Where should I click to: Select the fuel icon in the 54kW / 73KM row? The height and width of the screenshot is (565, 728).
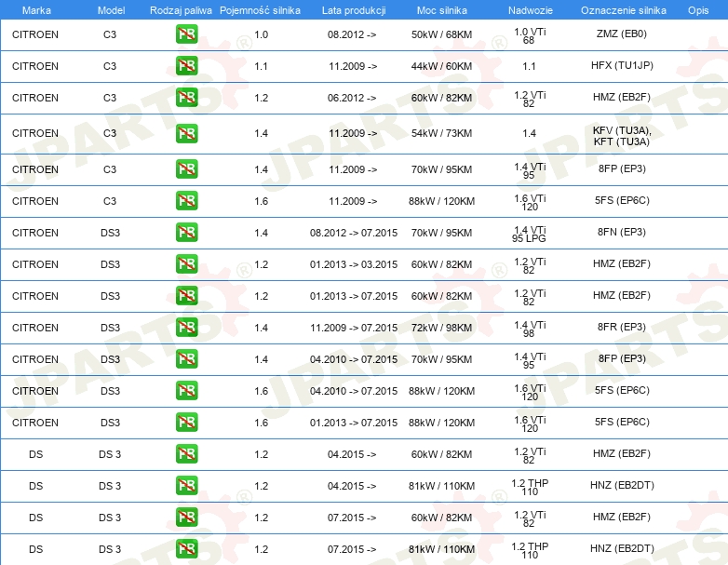coord(186,133)
